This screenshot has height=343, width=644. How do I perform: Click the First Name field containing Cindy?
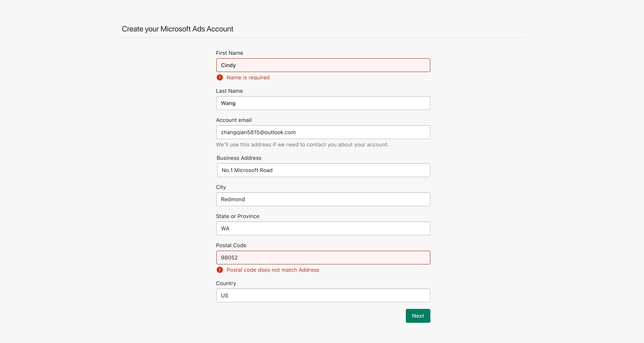coord(323,65)
